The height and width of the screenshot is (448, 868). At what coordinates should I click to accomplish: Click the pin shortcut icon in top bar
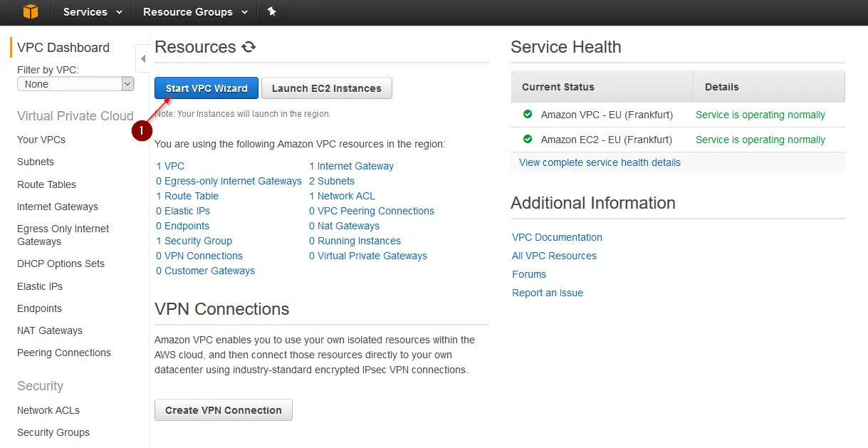(x=271, y=11)
